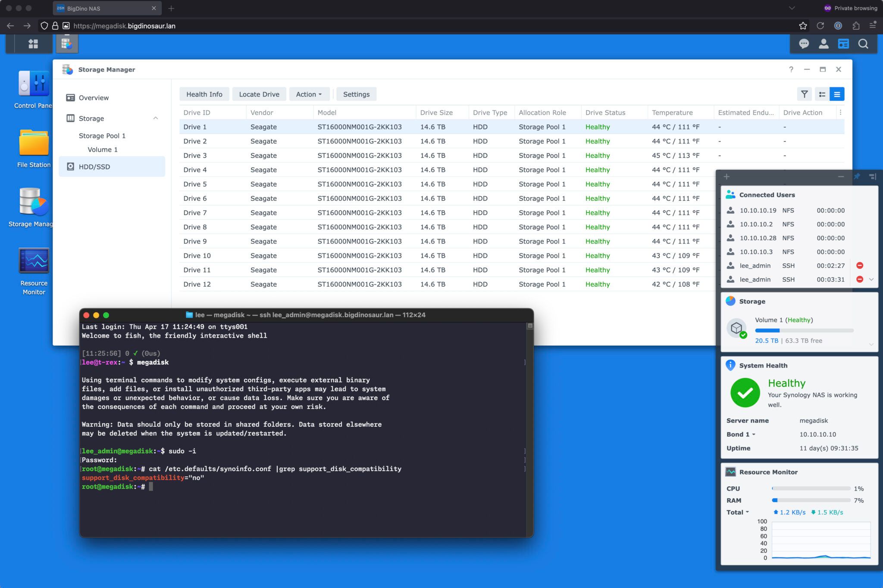Dock the widget panel to side

point(873,177)
